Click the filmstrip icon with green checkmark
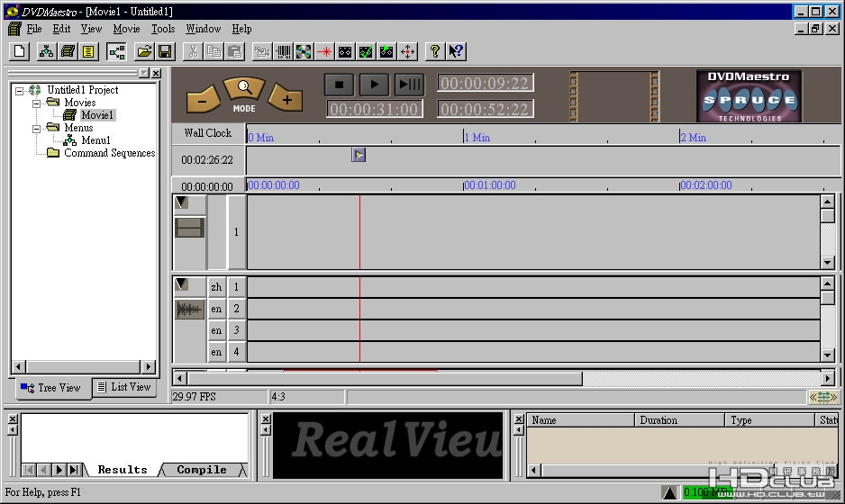 366,51
